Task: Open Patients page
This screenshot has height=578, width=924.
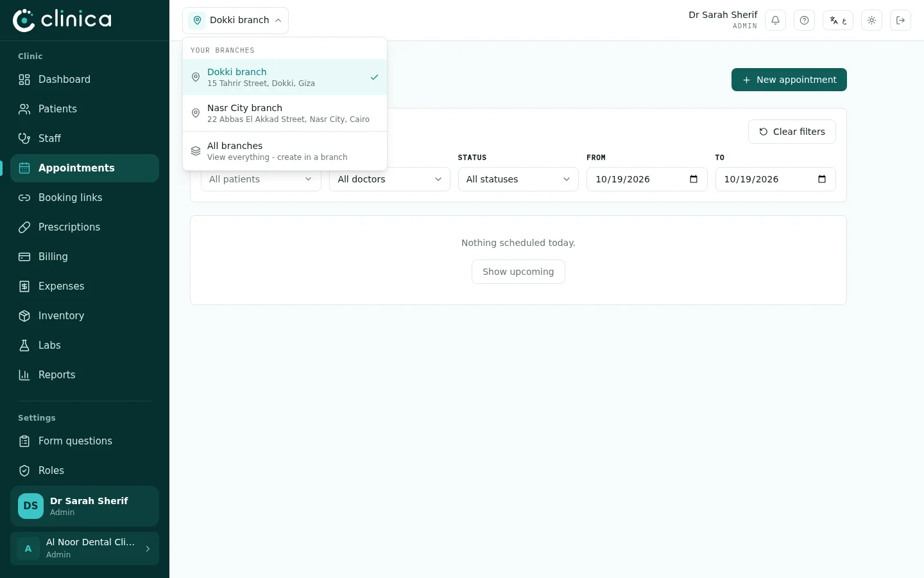Action: [x=85, y=109]
